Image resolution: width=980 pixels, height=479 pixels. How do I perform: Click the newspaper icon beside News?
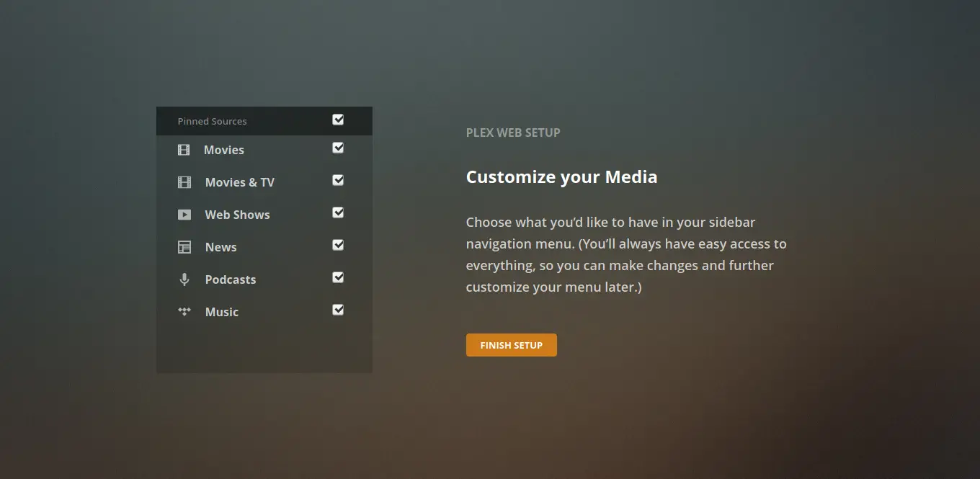pos(184,247)
